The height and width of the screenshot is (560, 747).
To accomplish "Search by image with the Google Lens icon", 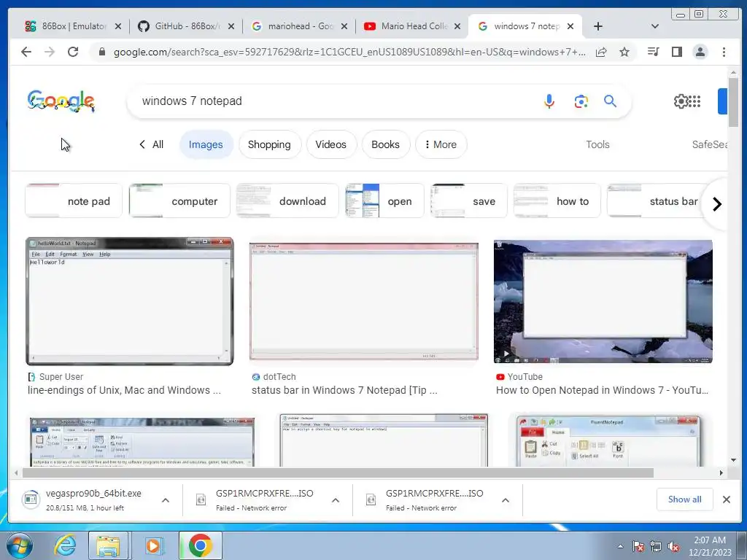I will coord(581,101).
